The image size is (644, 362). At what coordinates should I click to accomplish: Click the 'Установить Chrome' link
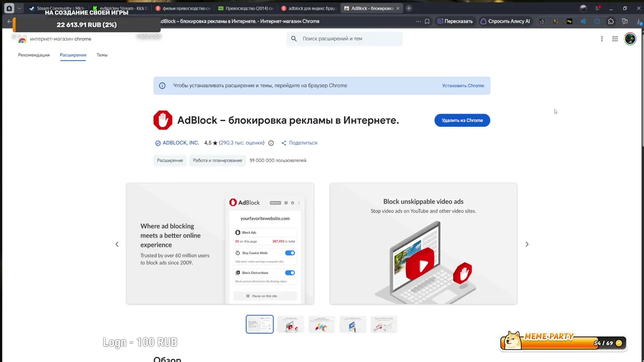463,85
